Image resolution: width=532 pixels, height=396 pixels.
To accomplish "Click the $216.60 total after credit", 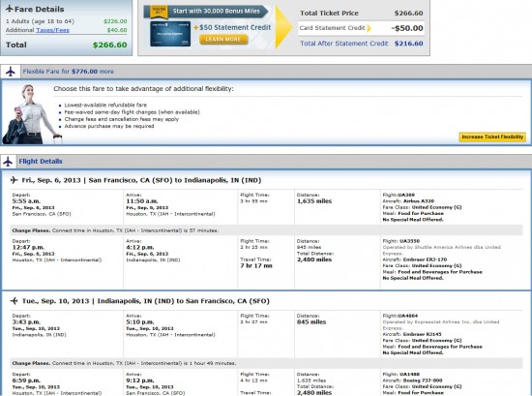I will click(x=409, y=44).
